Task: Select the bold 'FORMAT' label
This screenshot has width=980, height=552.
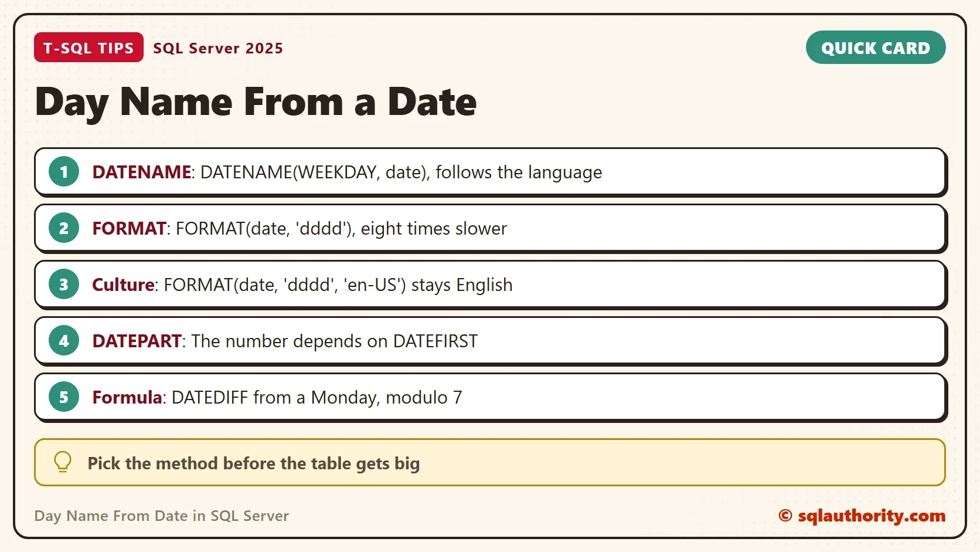Action: coord(130,228)
